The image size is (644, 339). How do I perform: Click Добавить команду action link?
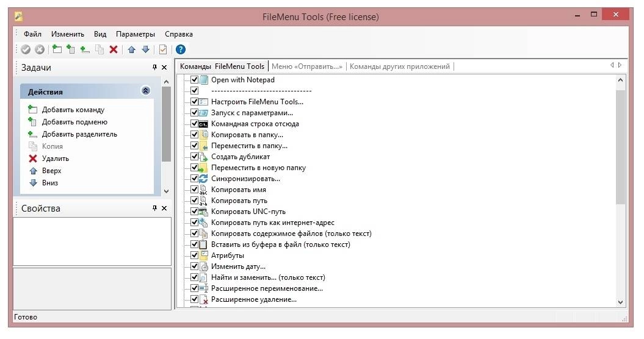coord(73,110)
